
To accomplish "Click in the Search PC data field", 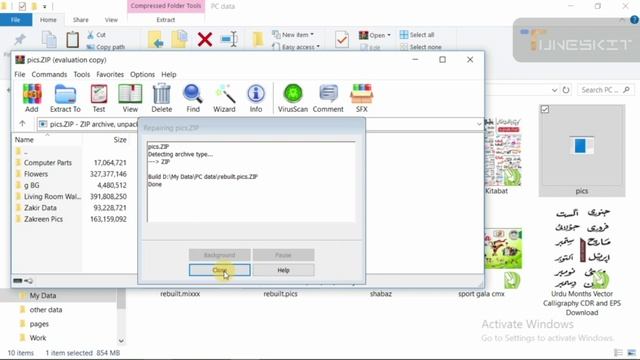I will pos(606,90).
